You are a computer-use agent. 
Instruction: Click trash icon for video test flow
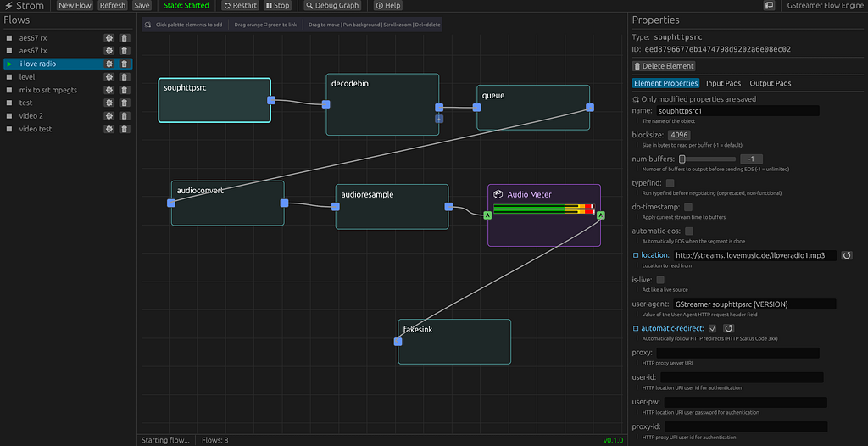[125, 129]
